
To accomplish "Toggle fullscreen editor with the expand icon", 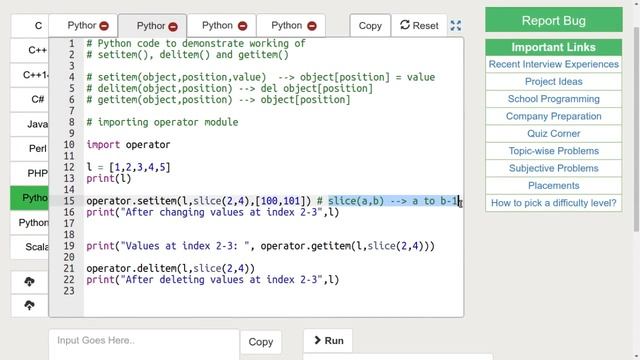I will pyautogui.click(x=456, y=26).
